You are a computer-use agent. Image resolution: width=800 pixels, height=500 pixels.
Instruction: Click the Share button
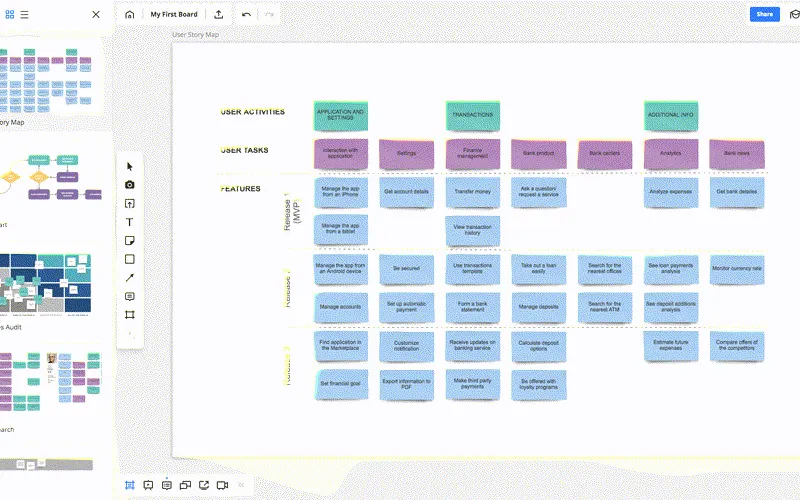coord(764,14)
